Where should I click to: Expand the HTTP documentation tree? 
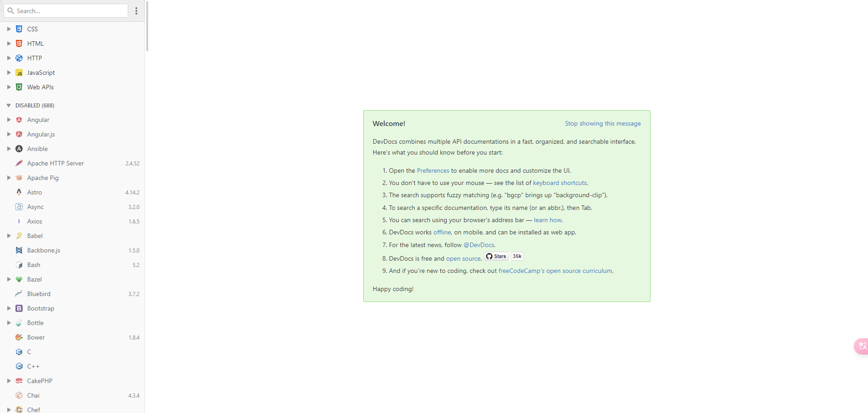coord(9,58)
